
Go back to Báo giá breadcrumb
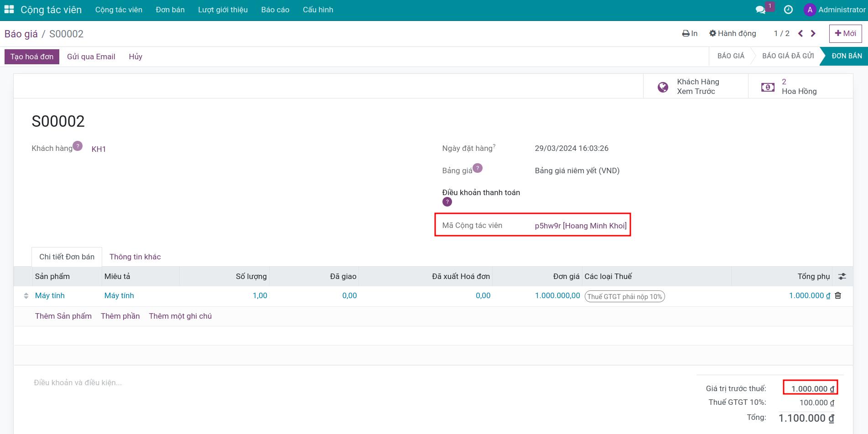(x=21, y=34)
